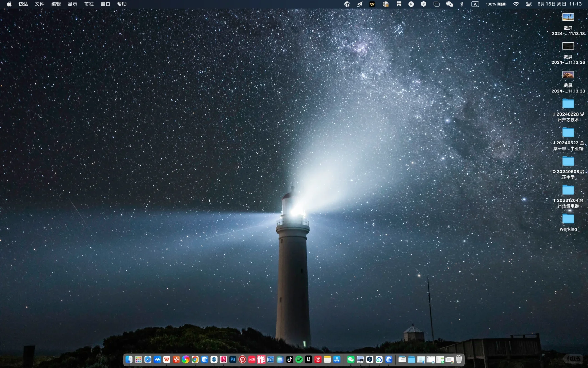Viewport: 588px width, 368px height.
Task: Select screenshot file 2024-...11.13.26
Action: pyautogui.click(x=568, y=53)
